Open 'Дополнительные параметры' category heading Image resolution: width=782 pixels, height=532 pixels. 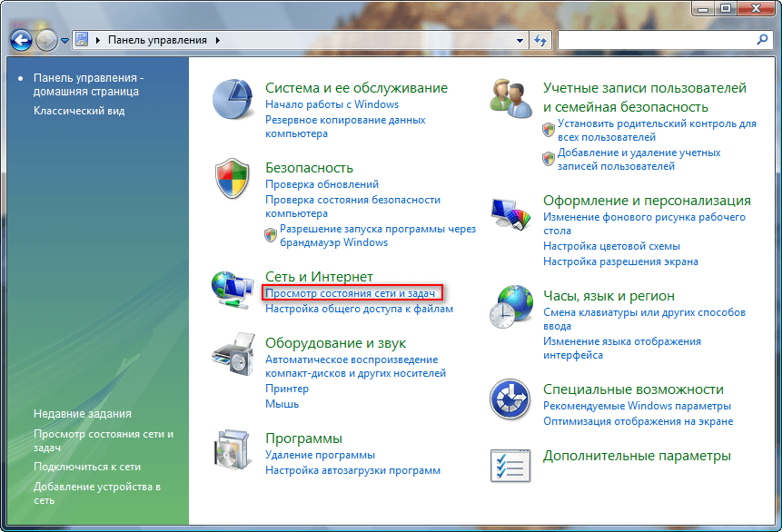pos(637,456)
